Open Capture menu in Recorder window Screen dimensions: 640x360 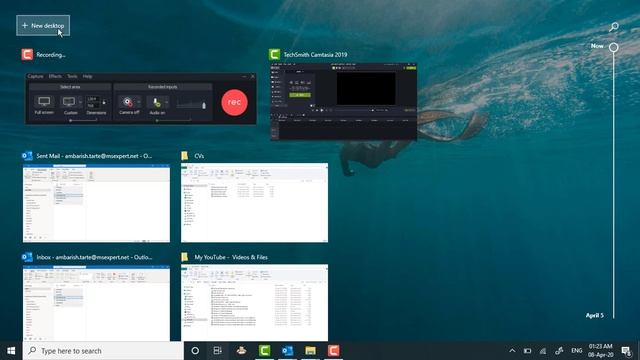(36, 76)
